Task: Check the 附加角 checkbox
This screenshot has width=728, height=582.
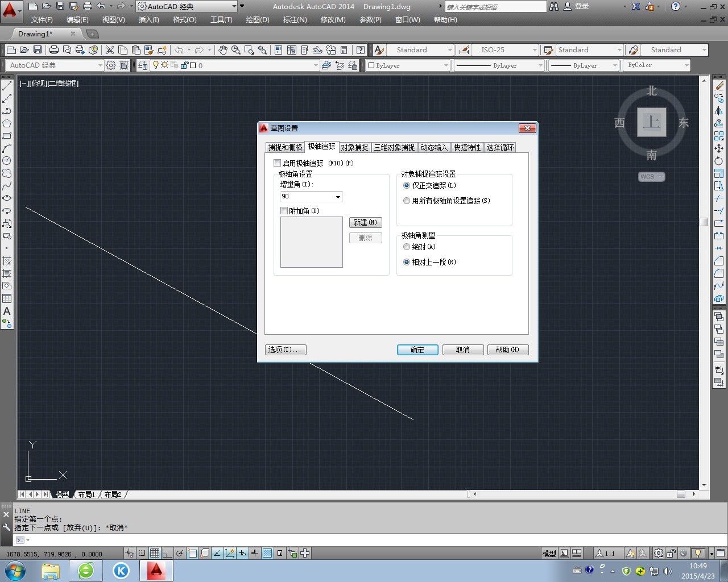Action: coord(284,211)
